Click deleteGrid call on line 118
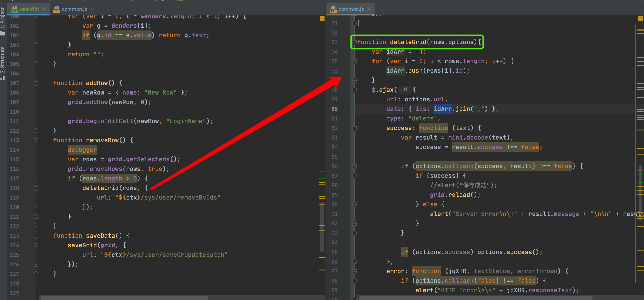 click(x=101, y=188)
